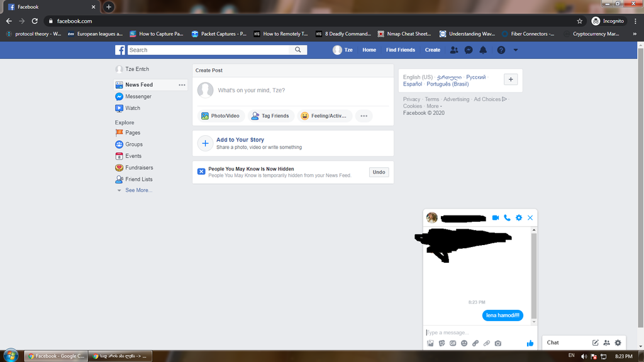Image resolution: width=644 pixels, height=362 pixels.
Task: Click the Type a message field
Action: point(479,332)
